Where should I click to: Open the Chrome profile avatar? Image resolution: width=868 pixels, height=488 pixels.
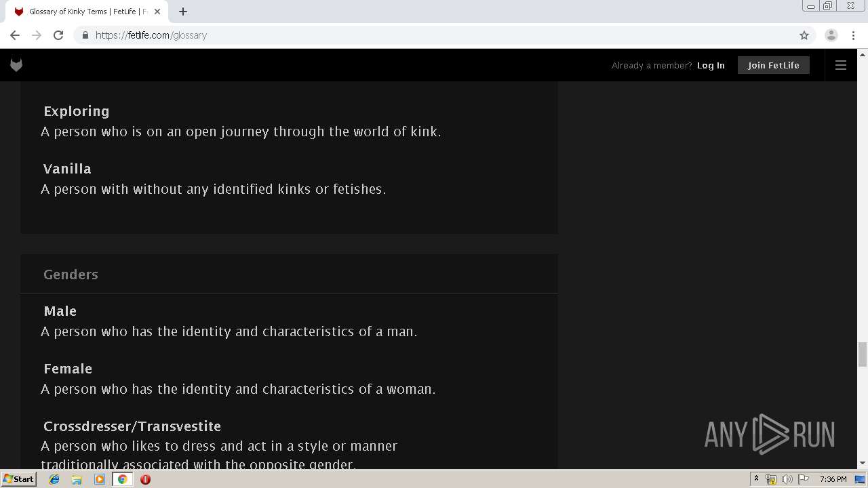(x=831, y=35)
